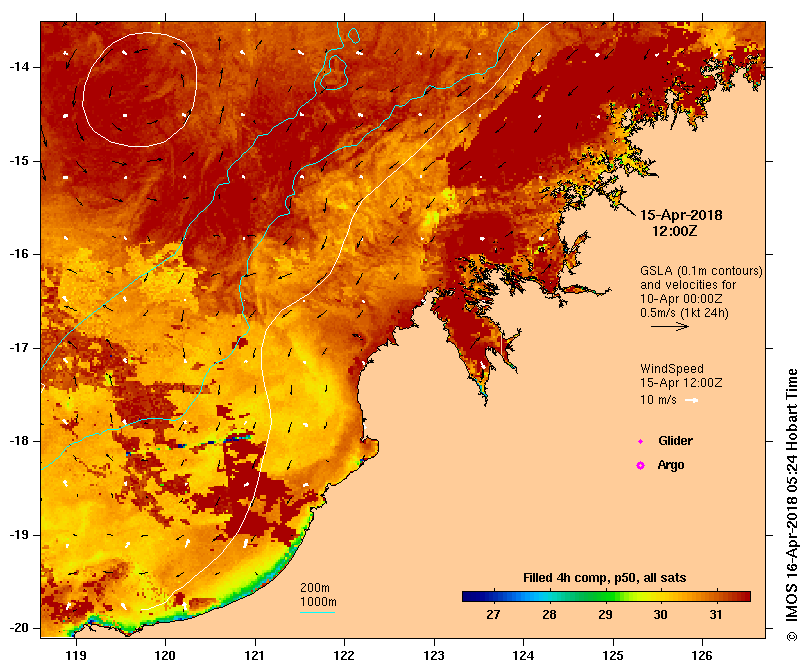
Task: Click the "15-Apr 12:00Z" wind time text
Action: 681,383
